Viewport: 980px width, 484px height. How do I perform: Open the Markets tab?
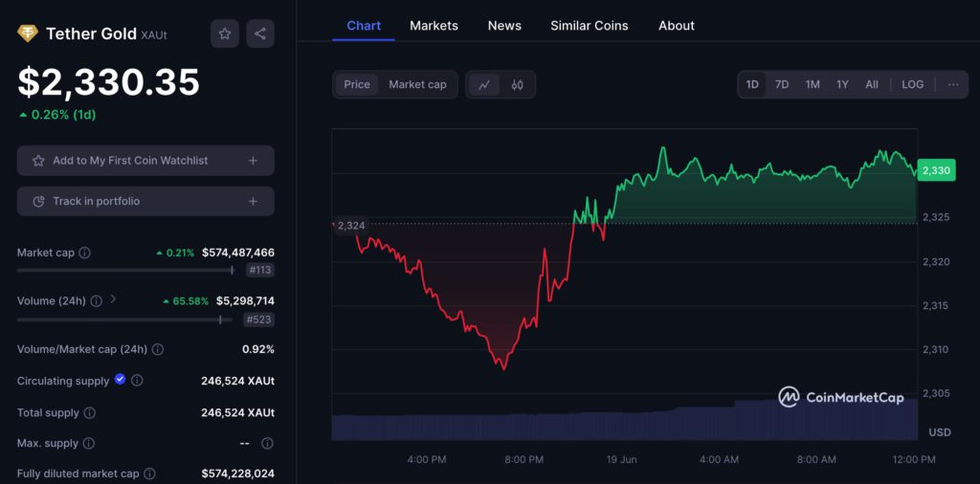pos(434,26)
